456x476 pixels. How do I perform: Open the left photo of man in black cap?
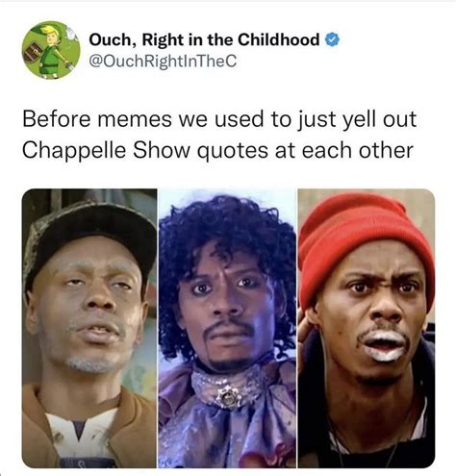click(89, 328)
